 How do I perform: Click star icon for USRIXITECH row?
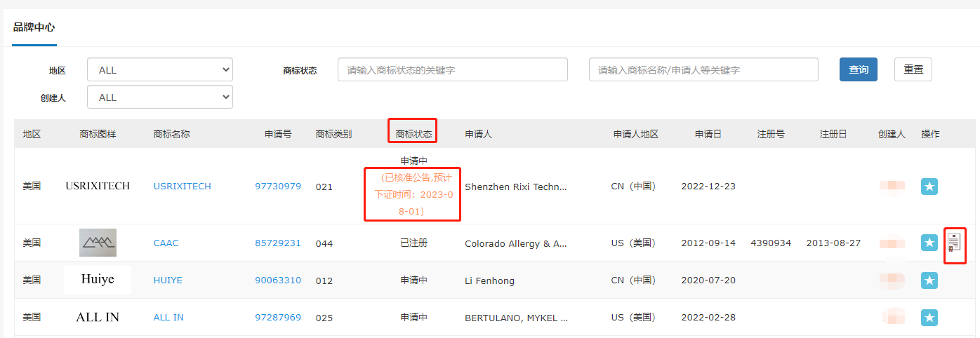point(929,187)
